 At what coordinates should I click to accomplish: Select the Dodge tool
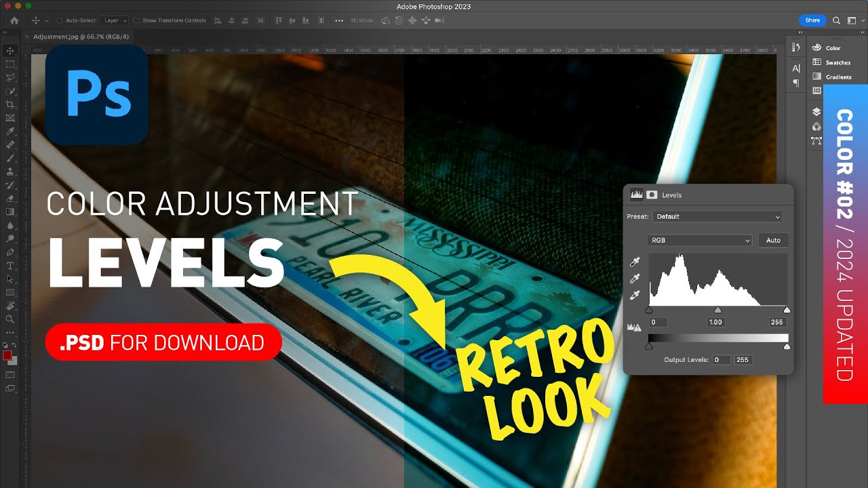click(10, 238)
